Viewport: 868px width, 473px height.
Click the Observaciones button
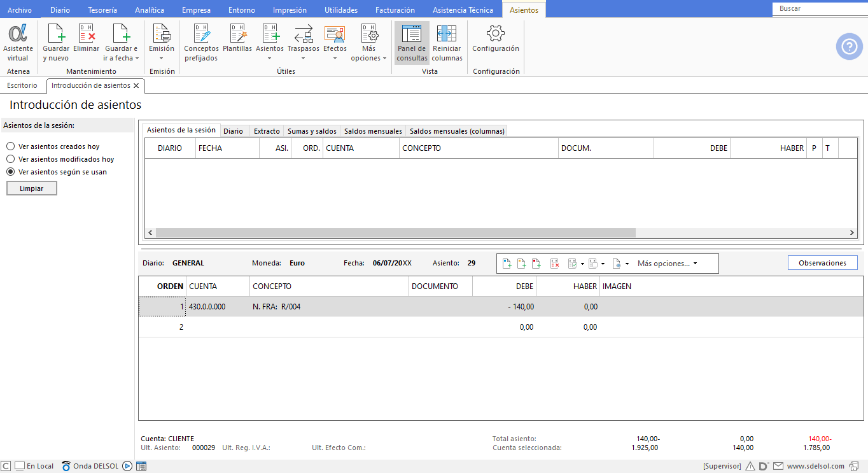(x=822, y=263)
